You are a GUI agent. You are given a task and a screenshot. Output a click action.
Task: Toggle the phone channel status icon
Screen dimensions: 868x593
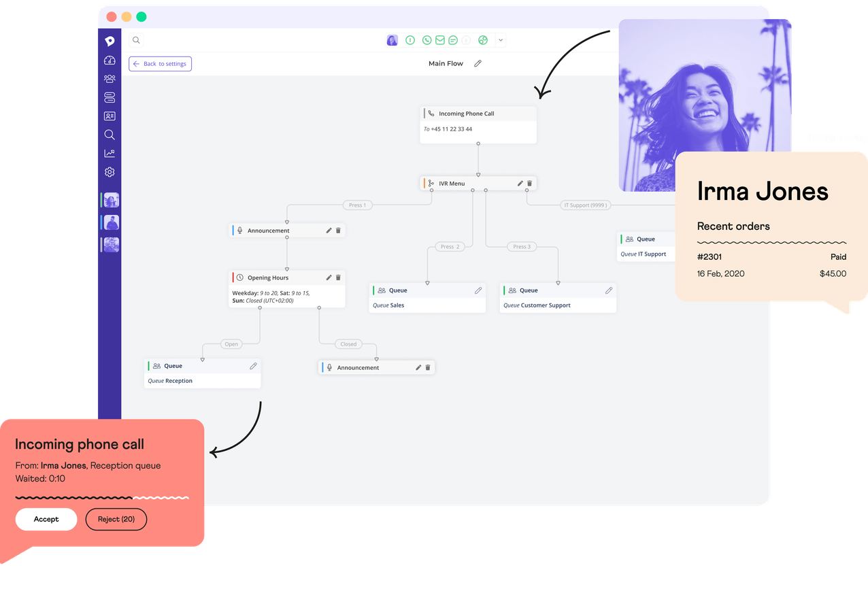click(427, 40)
